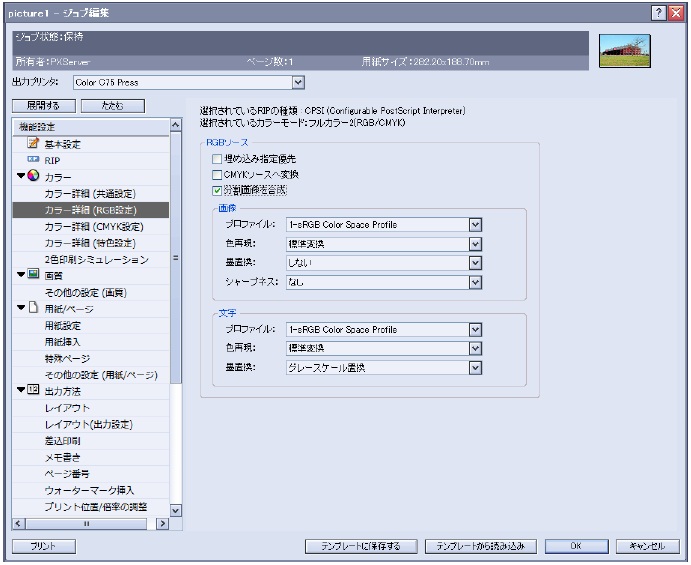This screenshot has width=691, height=565.
Task: Click the カラー color wheel icon
Action: (x=33, y=176)
